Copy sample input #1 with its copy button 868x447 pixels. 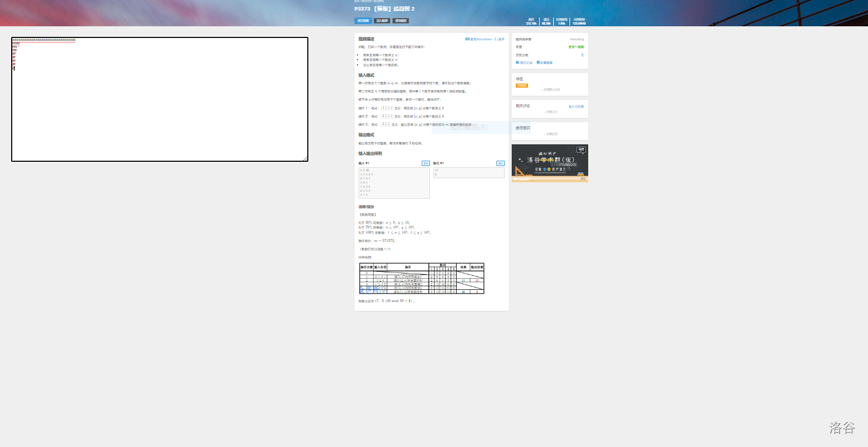click(426, 163)
